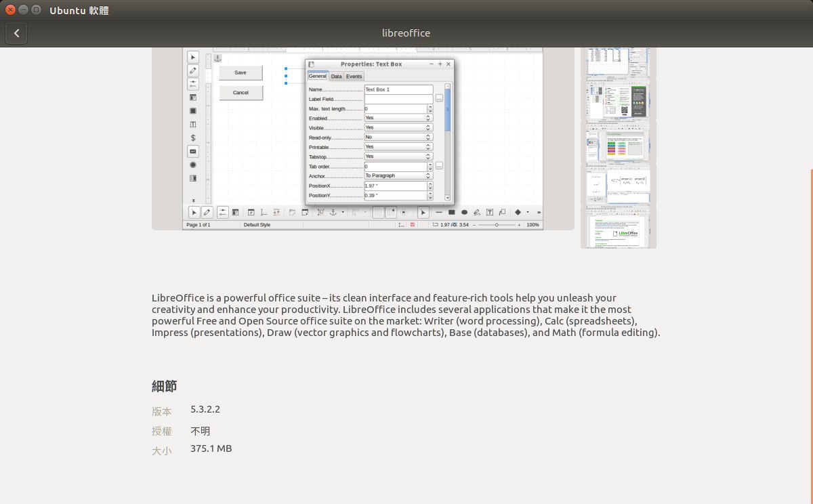The height and width of the screenshot is (504, 813).
Task: Click the 授權 label
Action: [162, 431]
